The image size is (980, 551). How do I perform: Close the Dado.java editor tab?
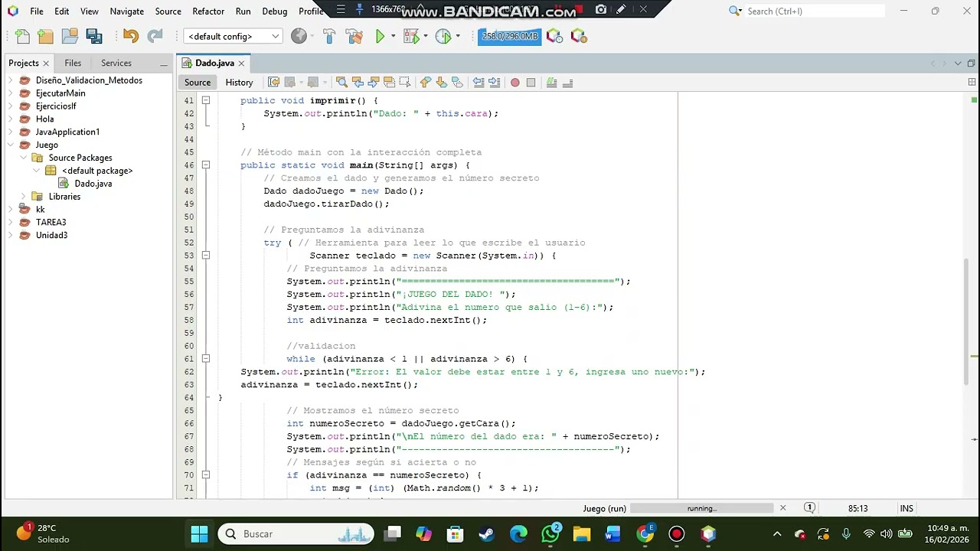pyautogui.click(x=241, y=64)
